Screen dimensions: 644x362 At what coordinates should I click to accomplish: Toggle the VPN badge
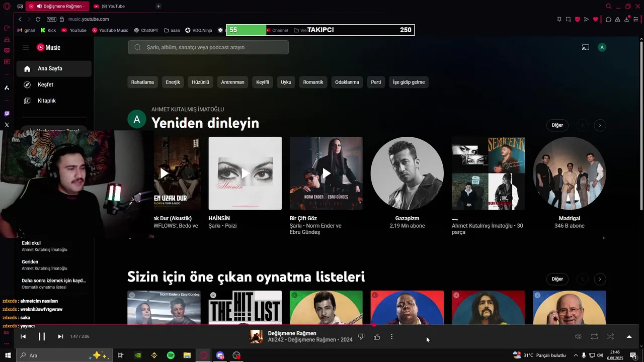[x=51, y=19]
